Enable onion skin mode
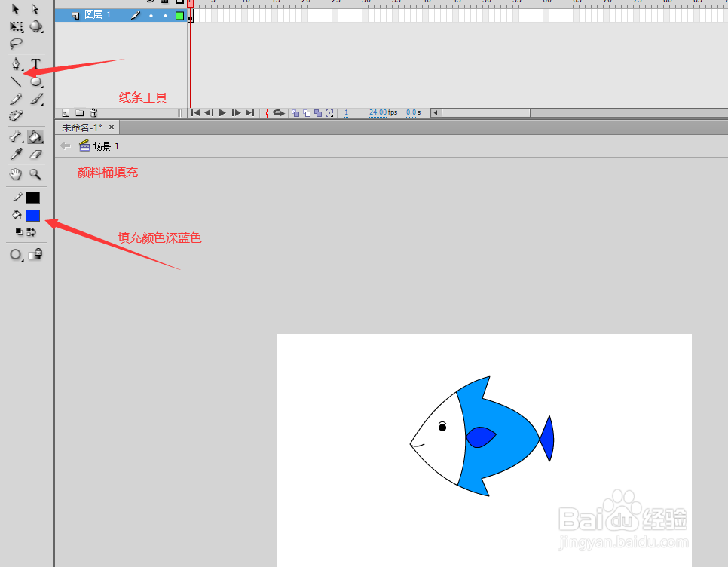The height and width of the screenshot is (567, 728). point(295,112)
